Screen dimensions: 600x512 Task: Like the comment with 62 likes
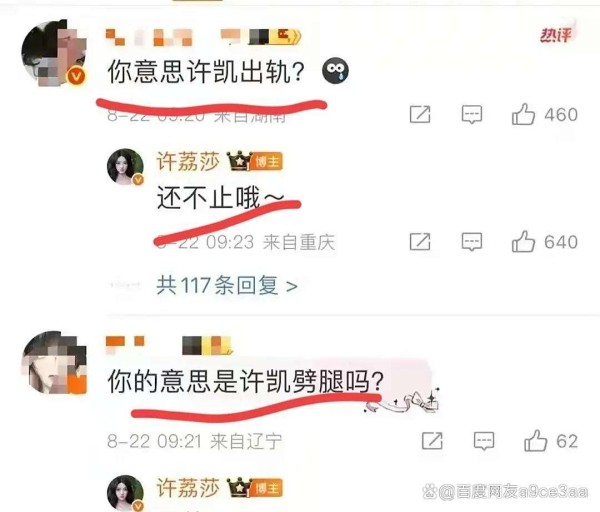tap(536, 440)
